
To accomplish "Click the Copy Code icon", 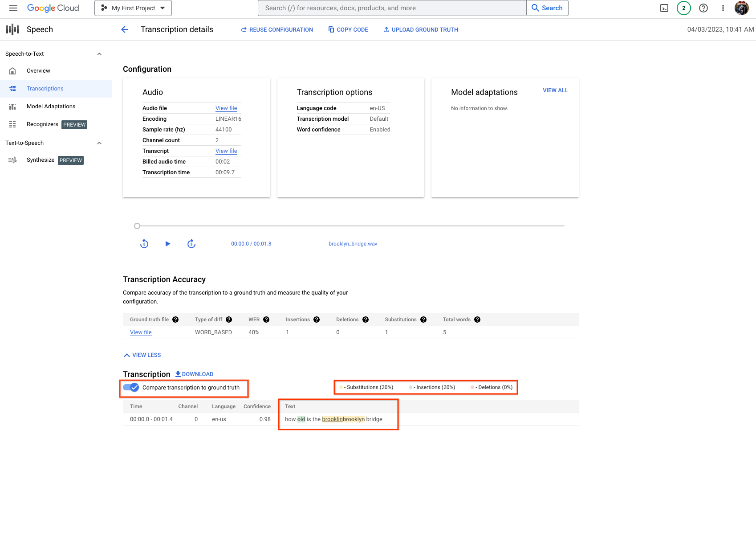I will [x=331, y=29].
